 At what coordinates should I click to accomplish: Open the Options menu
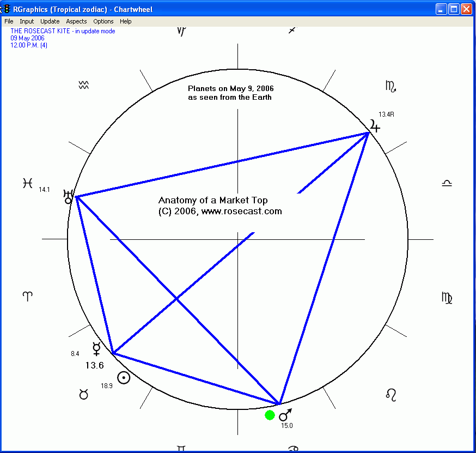[103, 21]
